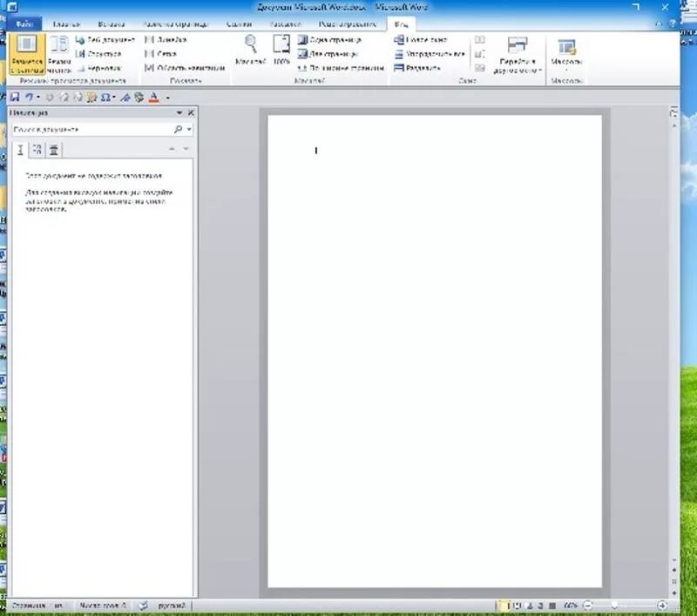This screenshot has width=697, height=616.
Task: Click the Synchronous Scrolling icon
Action: (480, 54)
